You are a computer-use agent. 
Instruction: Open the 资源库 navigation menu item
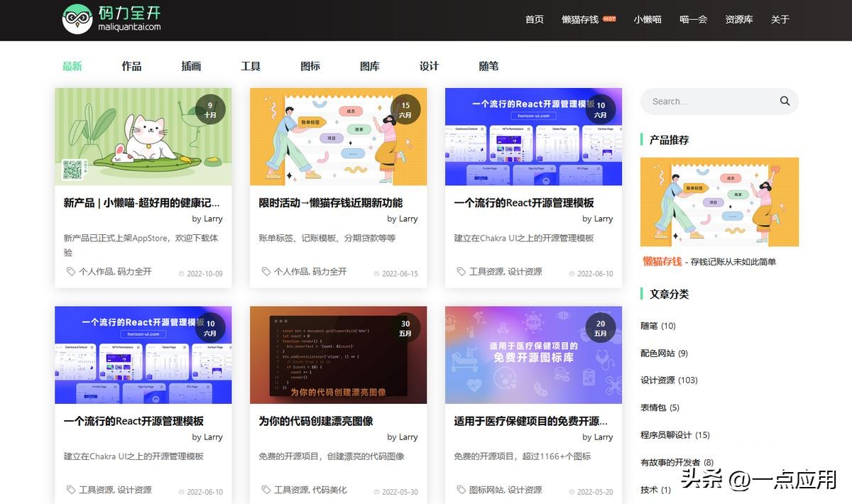pos(738,20)
